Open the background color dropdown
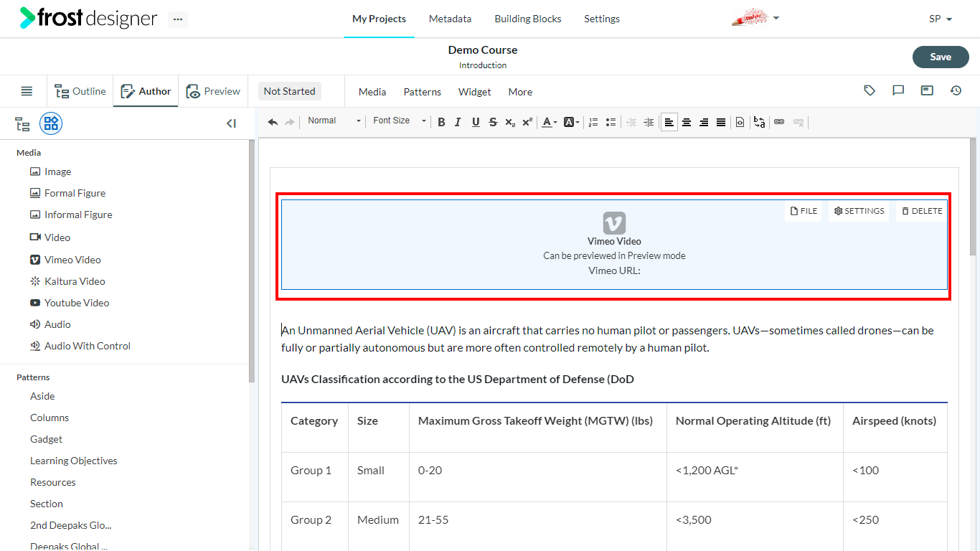 click(571, 122)
